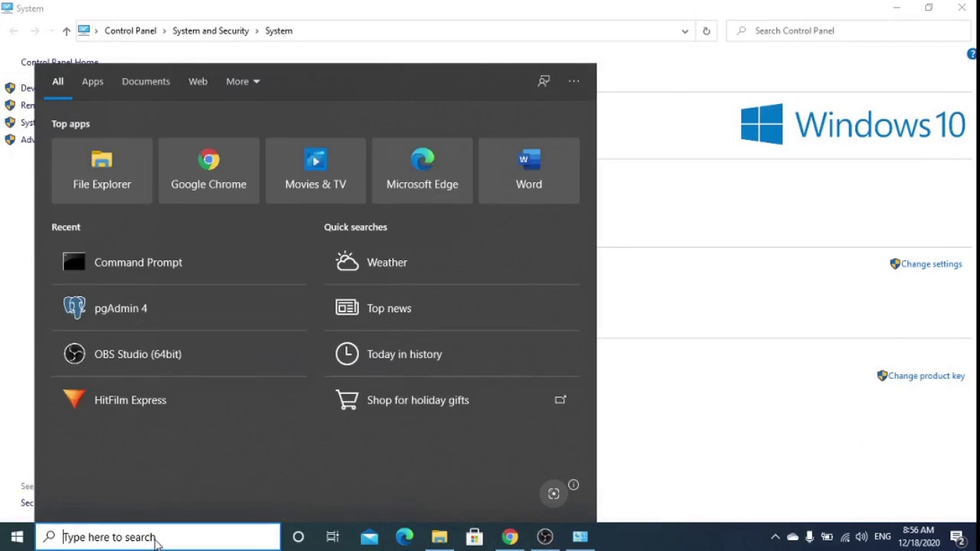Open volume control in system tray
Viewport: 980px width, 551px height.
(862, 537)
